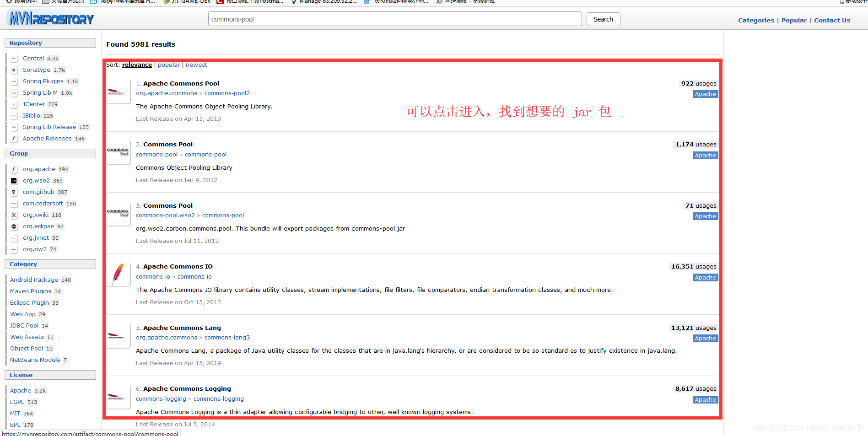The width and height of the screenshot is (868, 436).
Task: Click the commons-pool.wso2 result thumbnail
Action: [118, 214]
